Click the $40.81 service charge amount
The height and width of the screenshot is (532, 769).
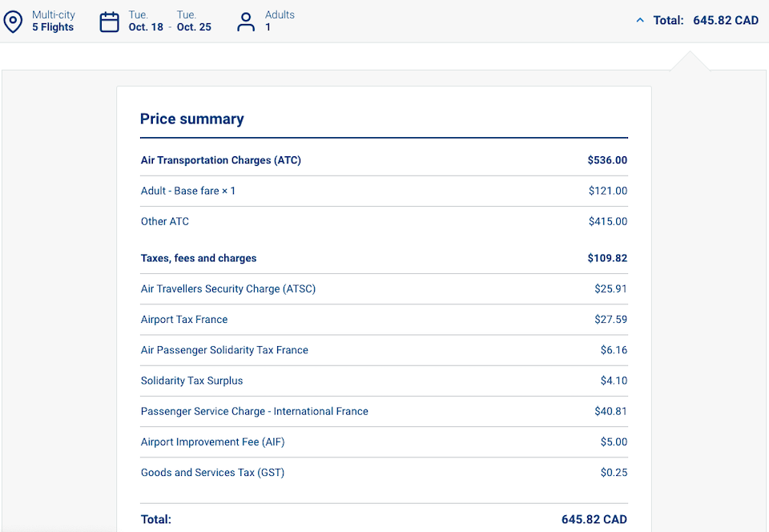click(610, 411)
